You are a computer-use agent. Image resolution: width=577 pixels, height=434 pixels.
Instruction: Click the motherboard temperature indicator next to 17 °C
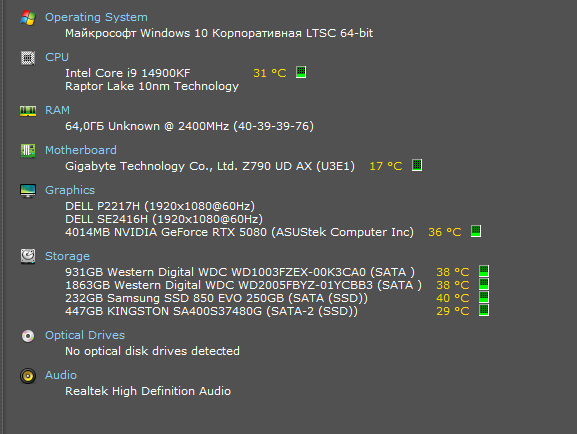[417, 165]
